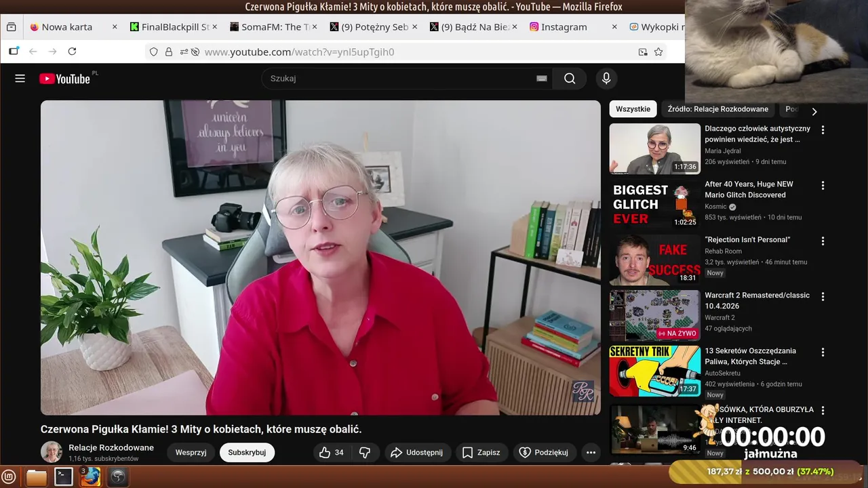Open the After 40 Years Mario Glitch title
This screenshot has width=868, height=488.
pyautogui.click(x=749, y=189)
